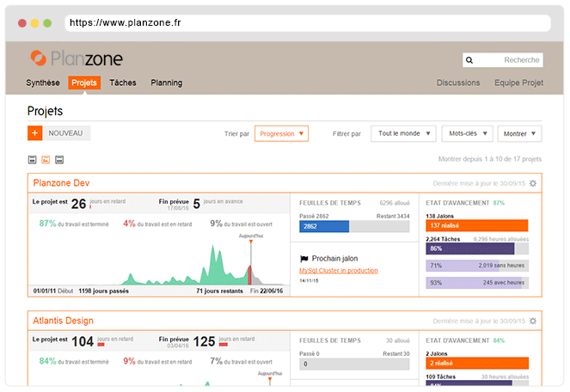Open the Equipe Projet menu item
This screenshot has width=570, height=392.
click(x=518, y=83)
